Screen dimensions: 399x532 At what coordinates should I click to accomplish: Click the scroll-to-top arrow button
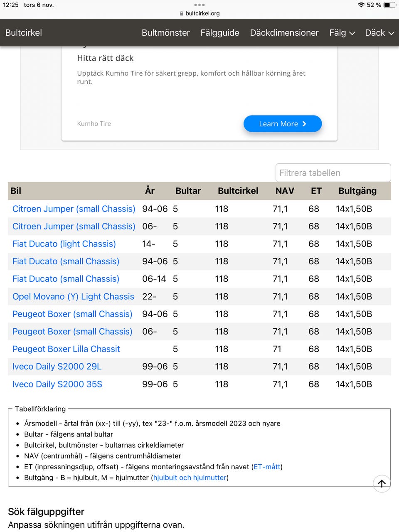click(382, 483)
